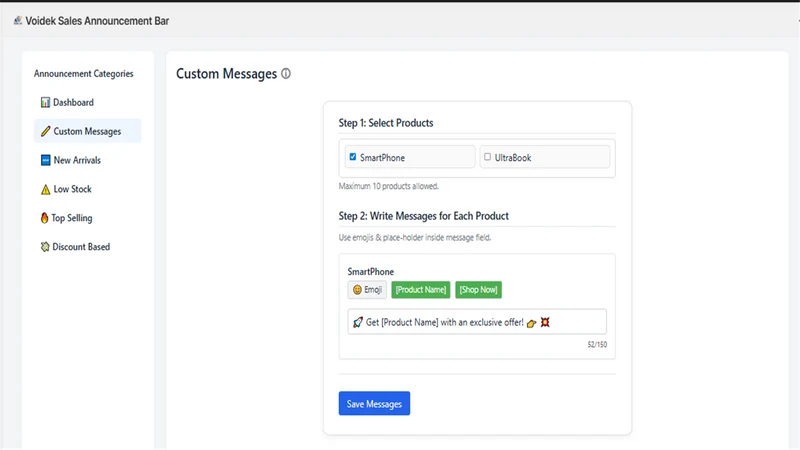This screenshot has height=450, width=800.
Task: Uncheck the SmartPhone product checkbox
Action: click(353, 157)
